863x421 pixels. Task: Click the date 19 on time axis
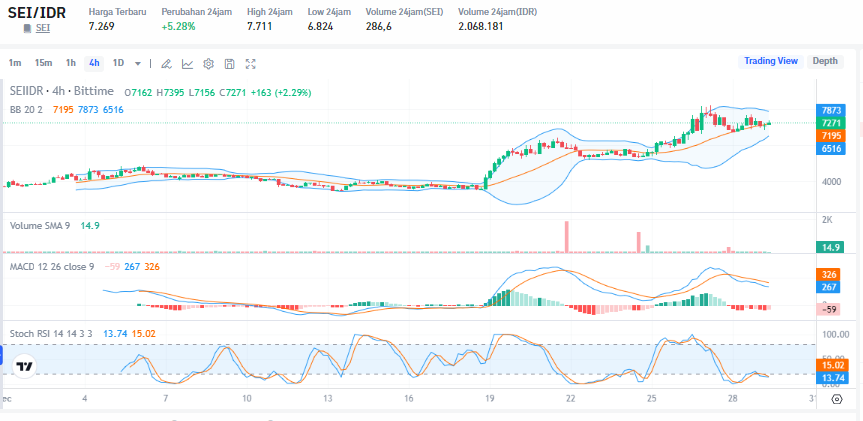click(x=490, y=398)
